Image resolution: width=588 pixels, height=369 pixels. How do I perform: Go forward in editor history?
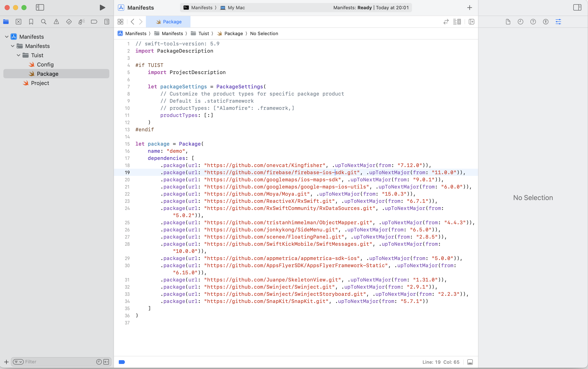(141, 22)
